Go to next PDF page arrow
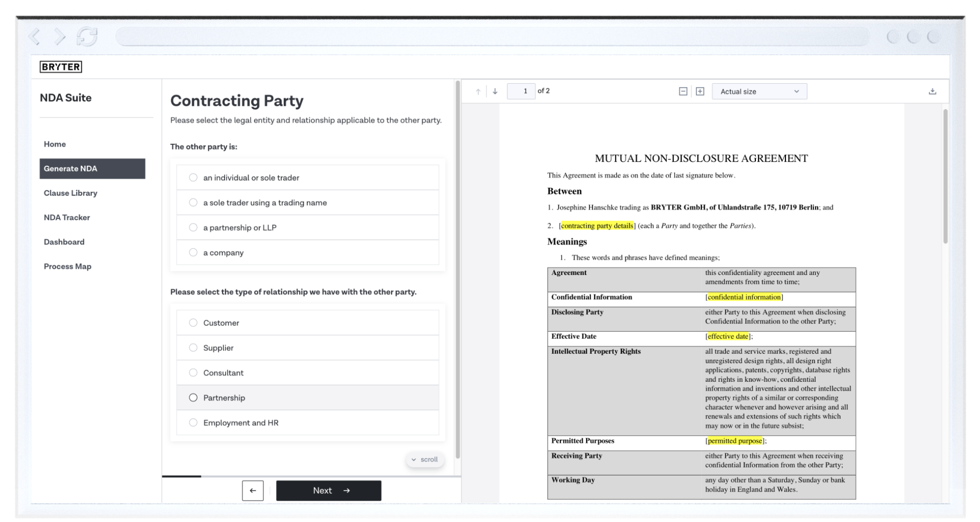Screen dimensions: 980x522 (x=495, y=91)
